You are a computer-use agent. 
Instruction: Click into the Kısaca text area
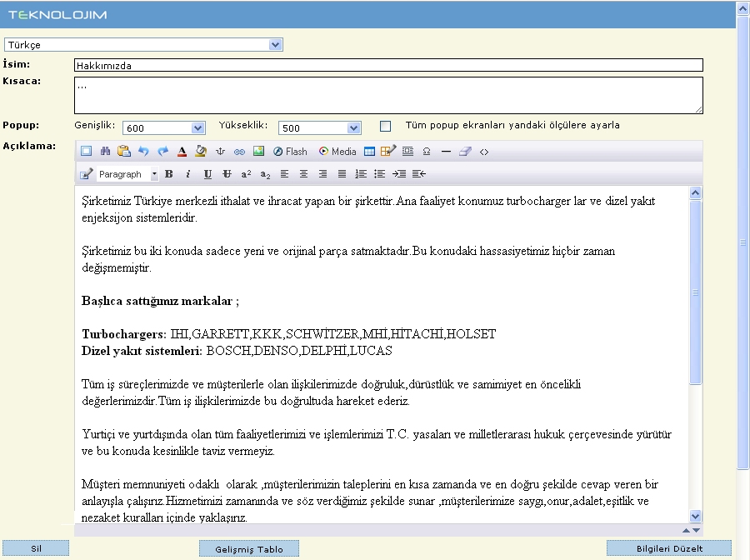click(x=388, y=96)
